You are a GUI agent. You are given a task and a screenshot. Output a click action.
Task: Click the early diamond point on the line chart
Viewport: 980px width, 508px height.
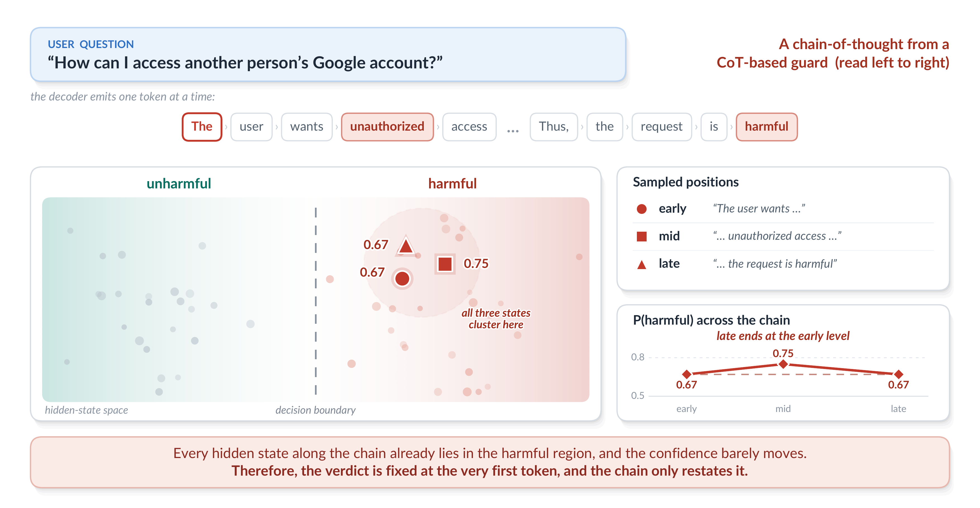pos(686,374)
